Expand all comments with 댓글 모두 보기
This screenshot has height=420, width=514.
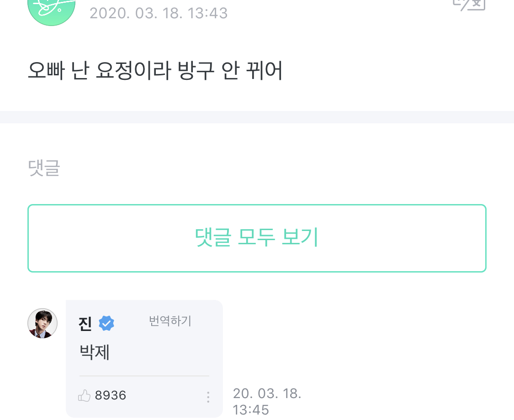[x=257, y=238]
